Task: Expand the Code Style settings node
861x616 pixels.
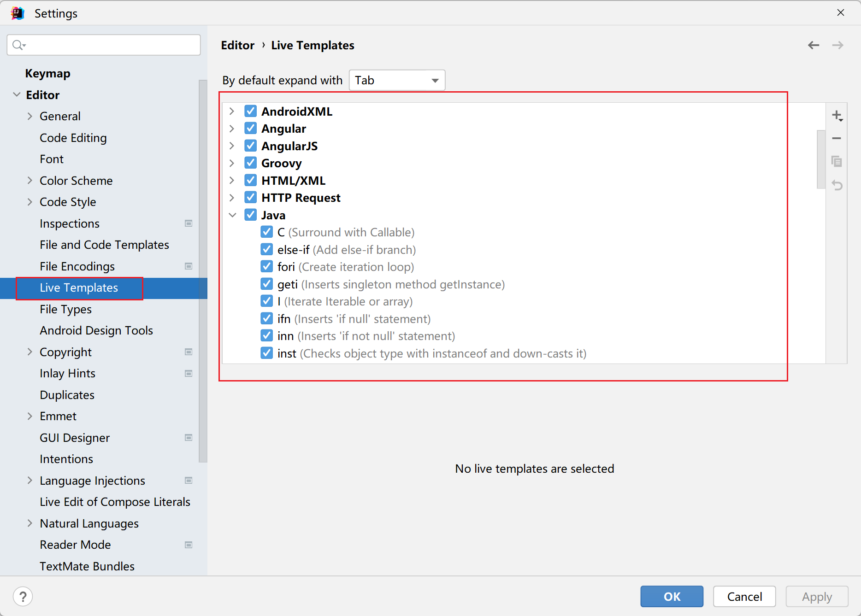Action: click(x=29, y=202)
